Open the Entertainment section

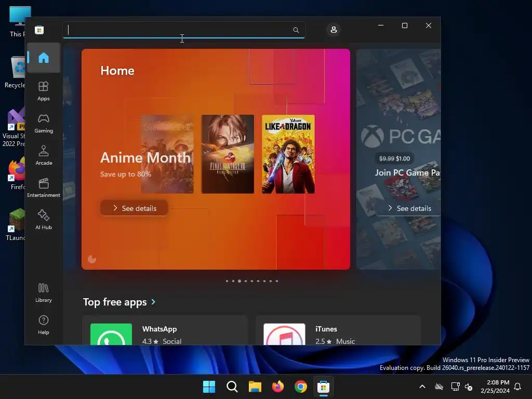coord(44,188)
